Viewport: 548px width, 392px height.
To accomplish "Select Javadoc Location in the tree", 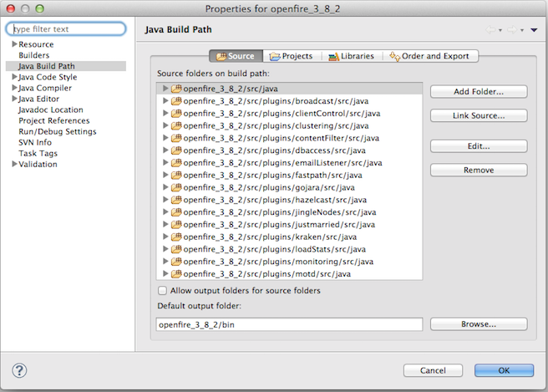I will coord(51,109).
